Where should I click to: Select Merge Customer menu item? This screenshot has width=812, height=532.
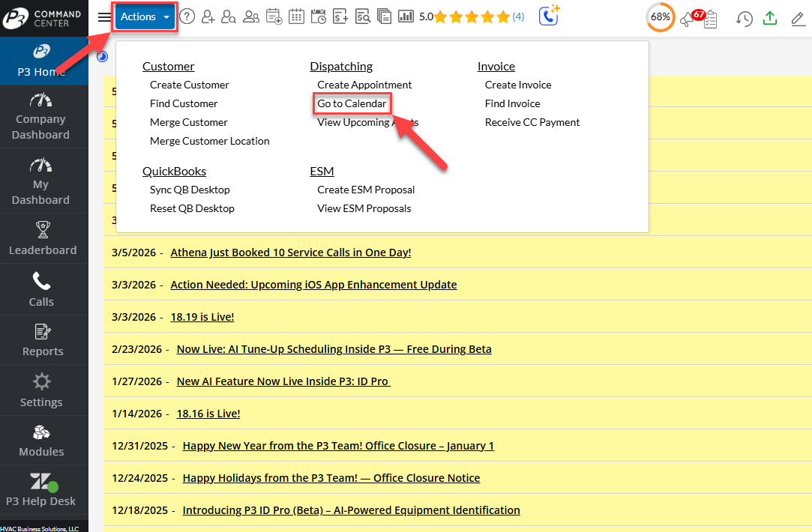(188, 122)
